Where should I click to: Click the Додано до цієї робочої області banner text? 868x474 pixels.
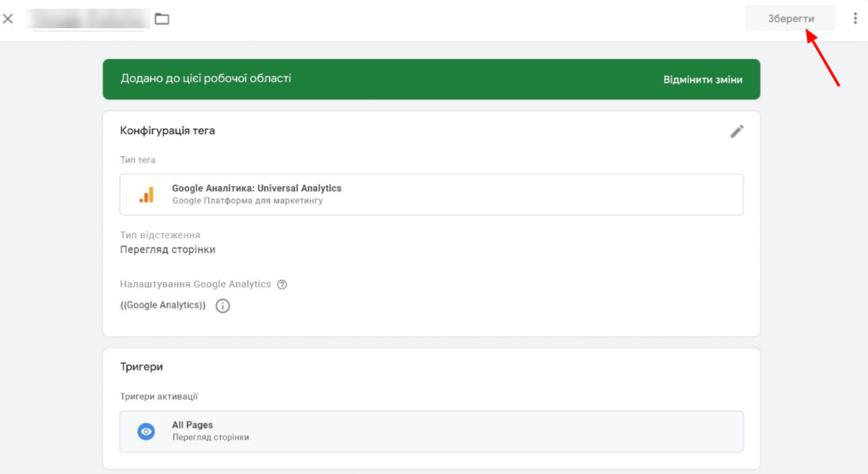[206, 79]
